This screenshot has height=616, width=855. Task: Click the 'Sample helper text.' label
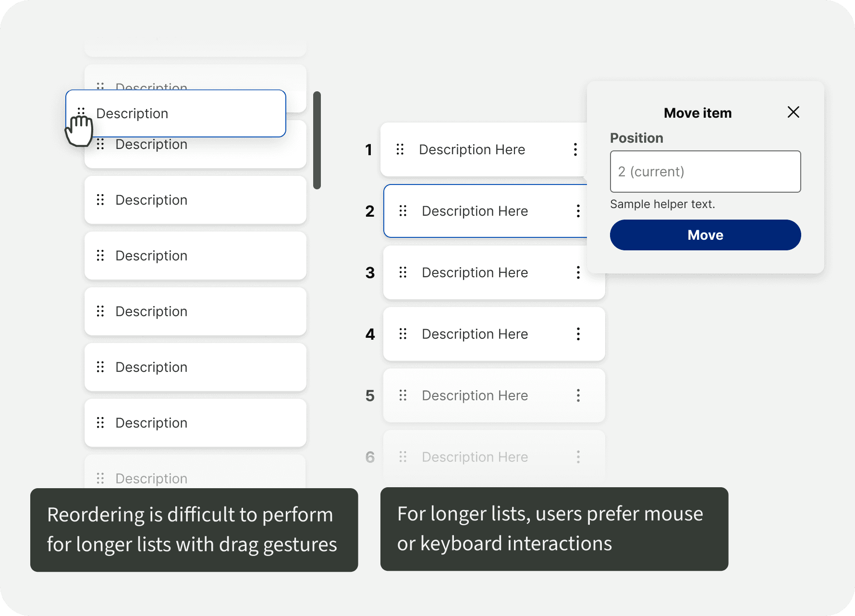[x=662, y=204]
